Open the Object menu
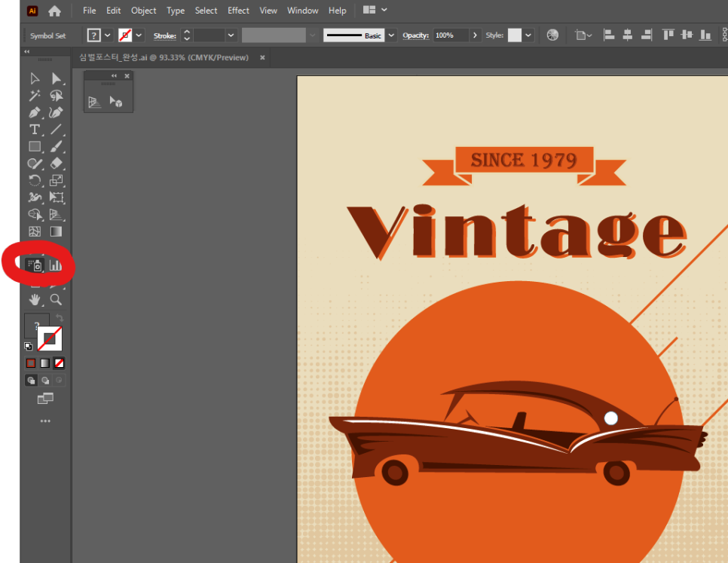The height and width of the screenshot is (563, 728). click(143, 11)
